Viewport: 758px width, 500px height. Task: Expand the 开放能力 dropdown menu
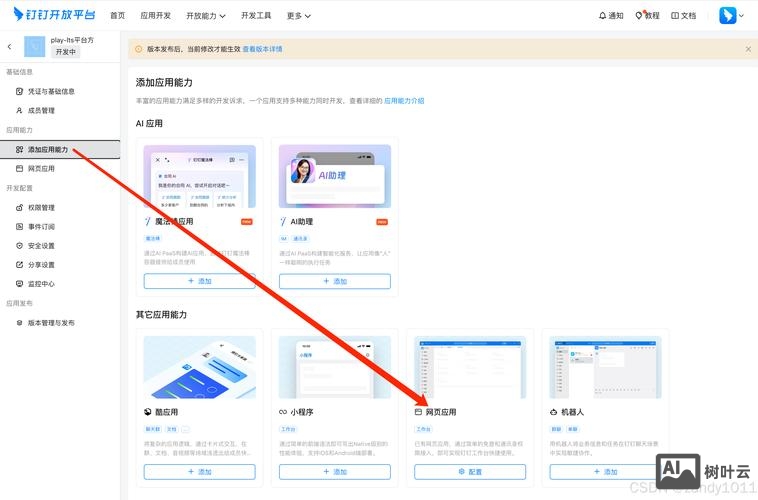point(206,15)
